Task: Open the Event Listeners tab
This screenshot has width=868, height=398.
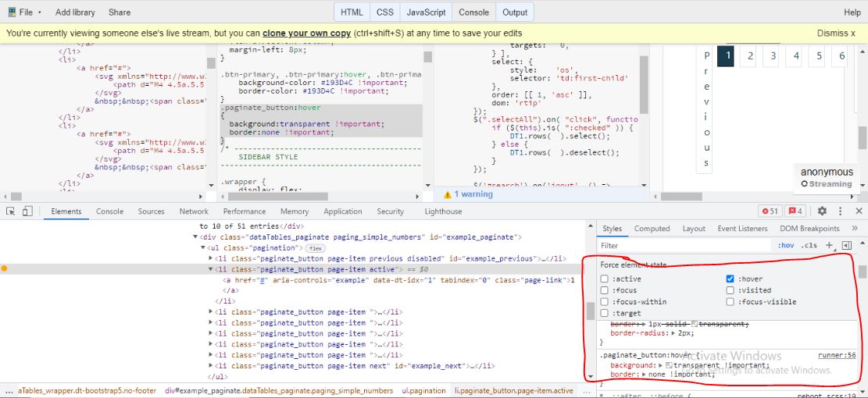Action: tap(742, 229)
